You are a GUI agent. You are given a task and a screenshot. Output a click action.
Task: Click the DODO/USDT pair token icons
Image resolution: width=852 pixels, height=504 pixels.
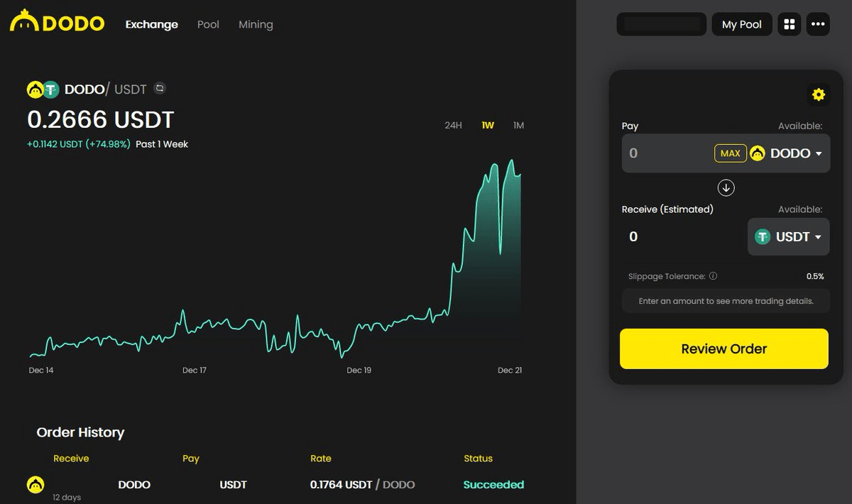coord(43,89)
